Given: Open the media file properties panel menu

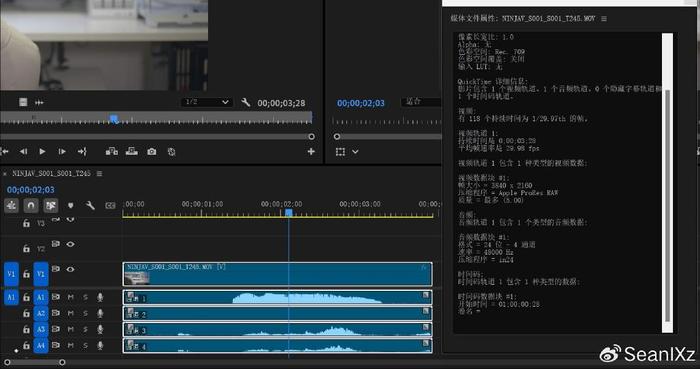Looking at the screenshot, I should (604, 19).
